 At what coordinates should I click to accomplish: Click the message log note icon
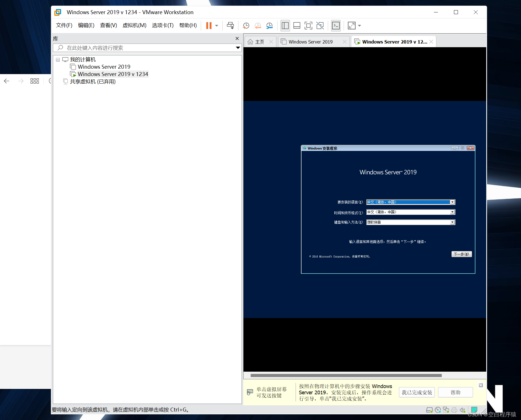coord(474,410)
